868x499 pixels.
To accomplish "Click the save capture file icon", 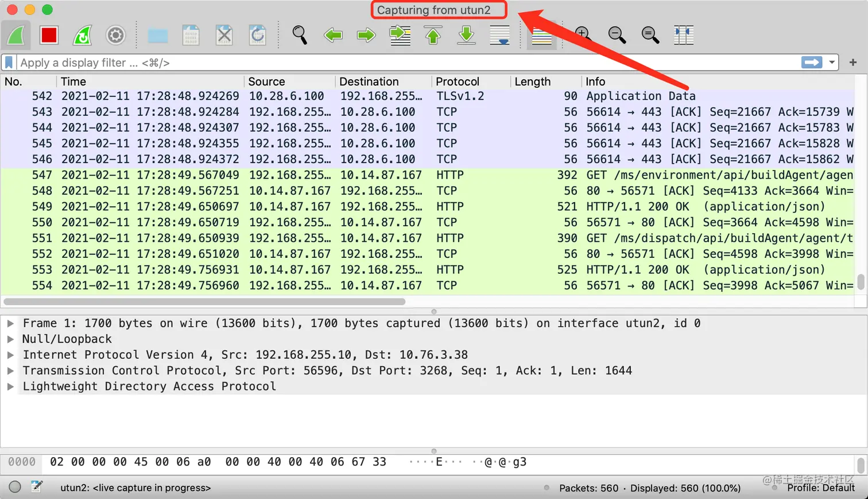I will click(191, 35).
